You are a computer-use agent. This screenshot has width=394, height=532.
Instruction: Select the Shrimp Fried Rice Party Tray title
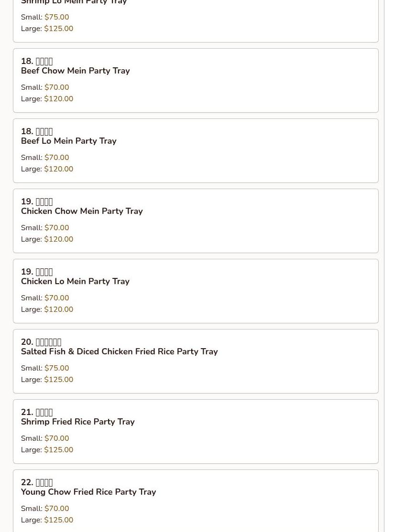tap(77, 422)
